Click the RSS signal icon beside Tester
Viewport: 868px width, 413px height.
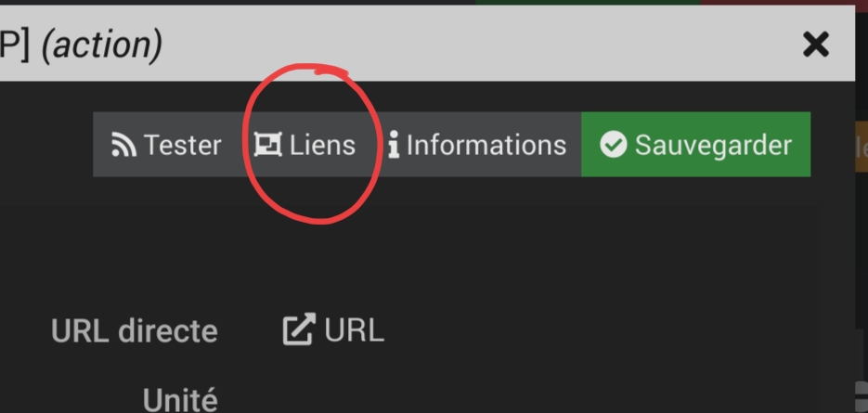(123, 146)
